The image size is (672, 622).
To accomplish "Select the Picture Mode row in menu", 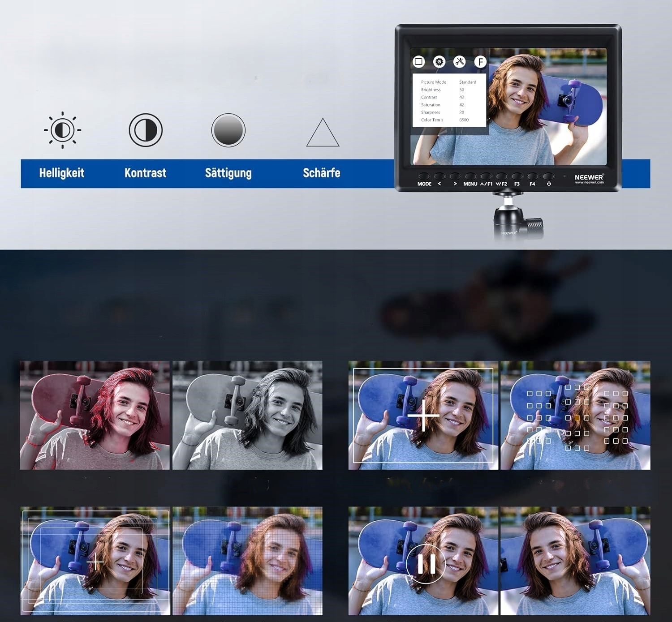I will tap(433, 82).
